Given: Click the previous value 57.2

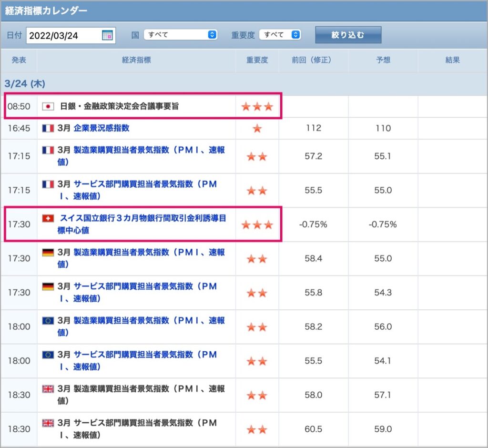Looking at the screenshot, I should pyautogui.click(x=314, y=156).
